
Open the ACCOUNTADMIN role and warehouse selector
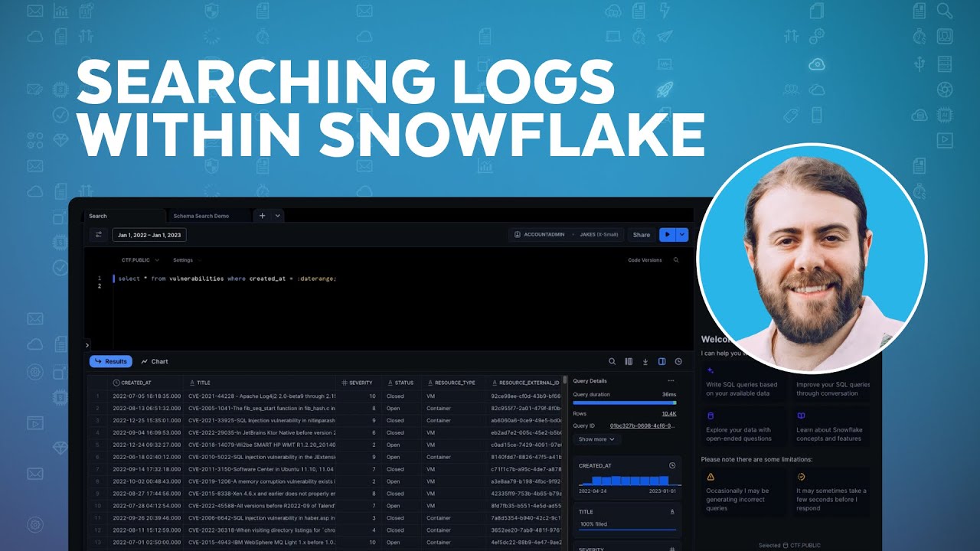(567, 235)
